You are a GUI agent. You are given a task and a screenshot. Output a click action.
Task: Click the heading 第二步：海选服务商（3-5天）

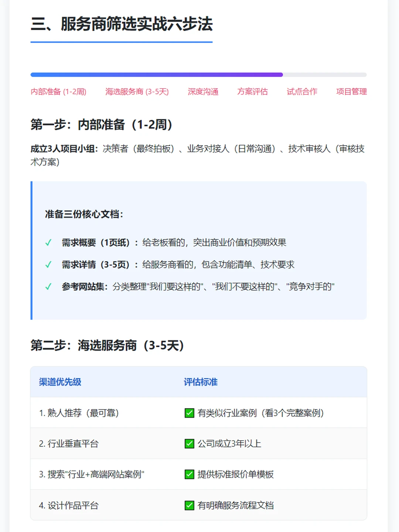108,346
